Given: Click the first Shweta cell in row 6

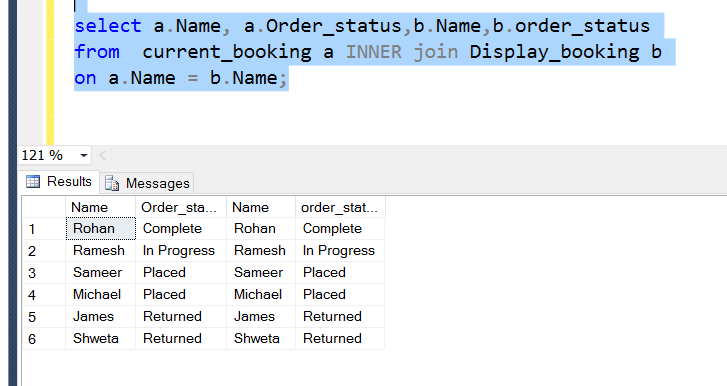Looking at the screenshot, I should click(100, 339).
